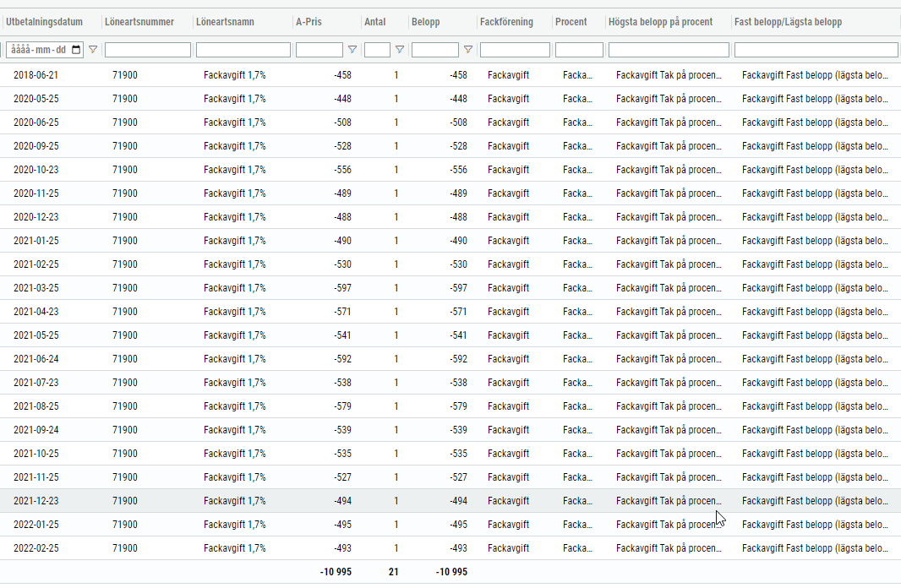Click A-Pris value -571
This screenshot has width=901, height=588.
pyautogui.click(x=342, y=312)
